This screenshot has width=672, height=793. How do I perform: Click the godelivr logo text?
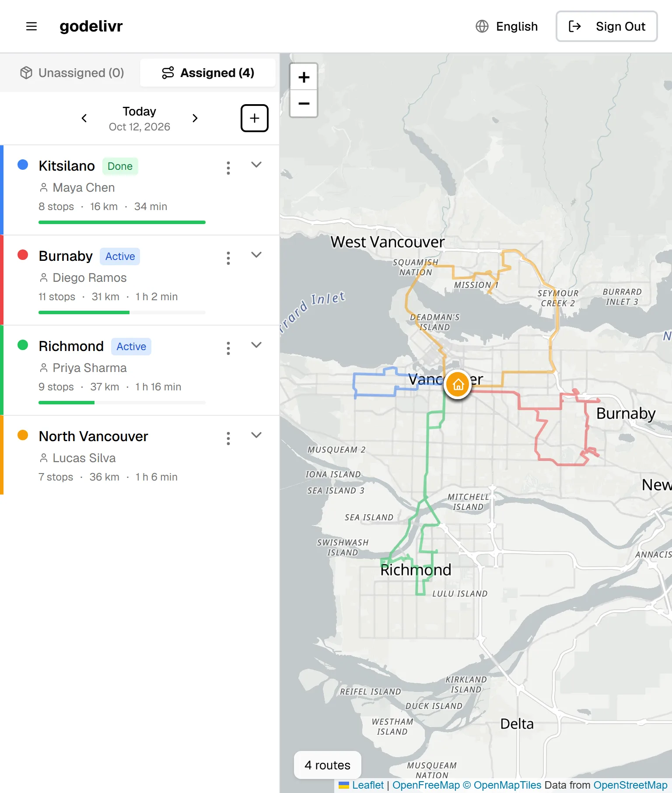(x=91, y=26)
